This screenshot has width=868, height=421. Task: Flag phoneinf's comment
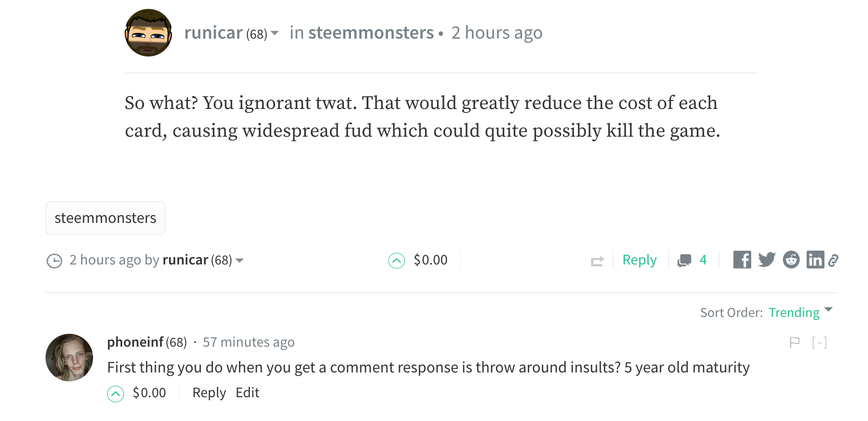coord(795,342)
